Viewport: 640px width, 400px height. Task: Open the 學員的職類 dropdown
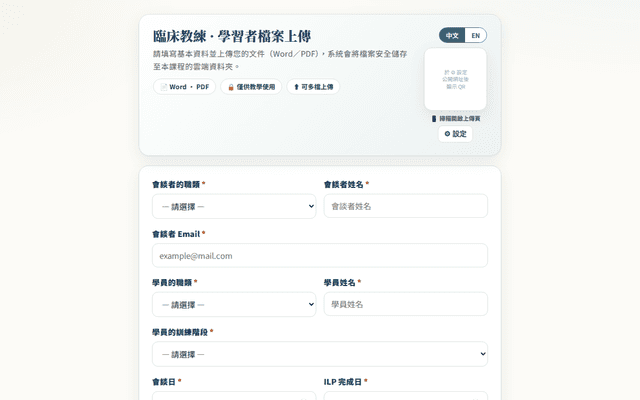[234, 304]
